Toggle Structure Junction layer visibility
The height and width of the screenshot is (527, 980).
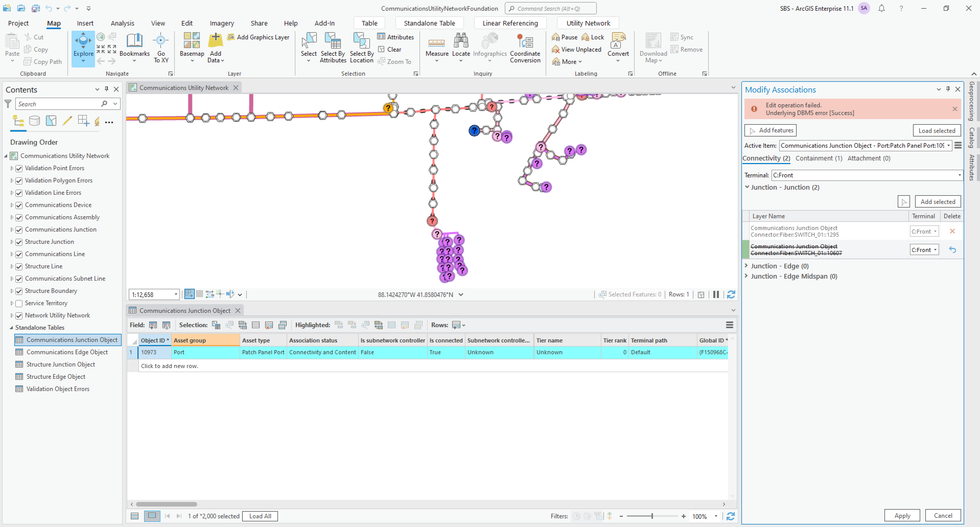(19, 242)
